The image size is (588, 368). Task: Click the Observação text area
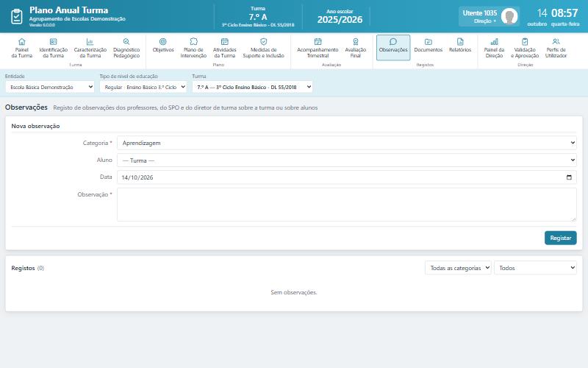(x=347, y=205)
